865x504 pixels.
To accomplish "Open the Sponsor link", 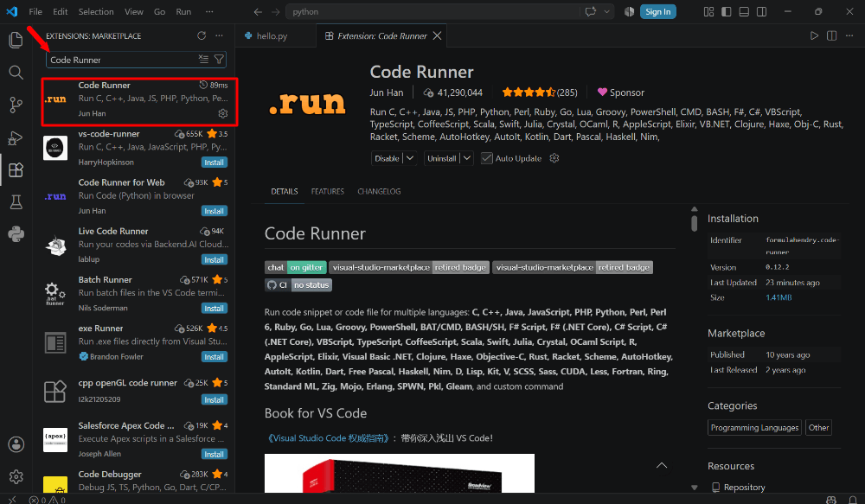I will [620, 93].
